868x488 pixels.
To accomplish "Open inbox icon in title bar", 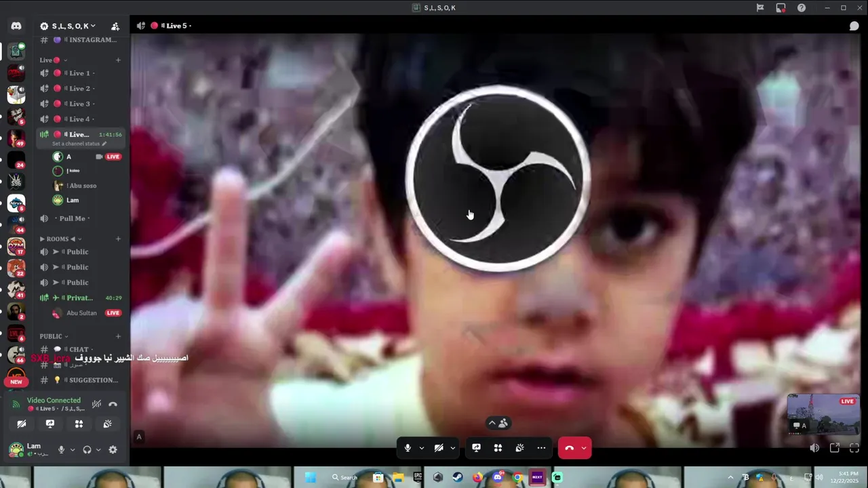I will click(781, 8).
